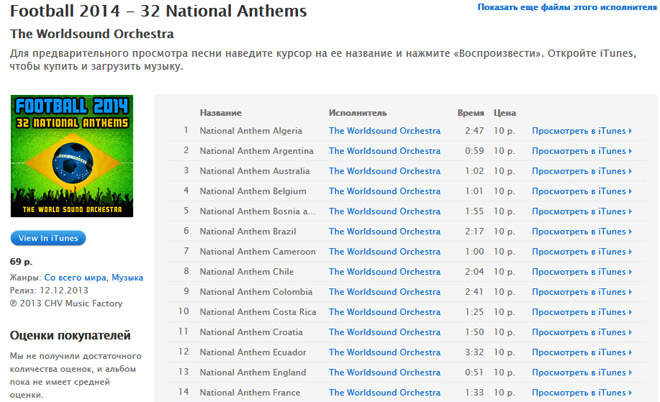Image resolution: width=660 pixels, height=402 pixels.
Task: Click the 'Оценки покупателей' heading
Action: click(70, 335)
